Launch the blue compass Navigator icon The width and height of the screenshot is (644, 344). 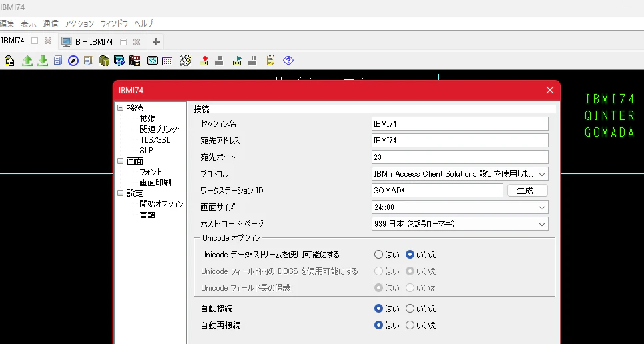click(x=73, y=61)
